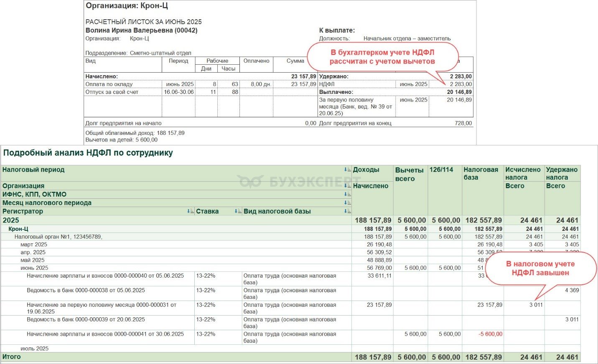Click the sort icon beside ИФНС, КПП, ОКТМО

point(347,194)
